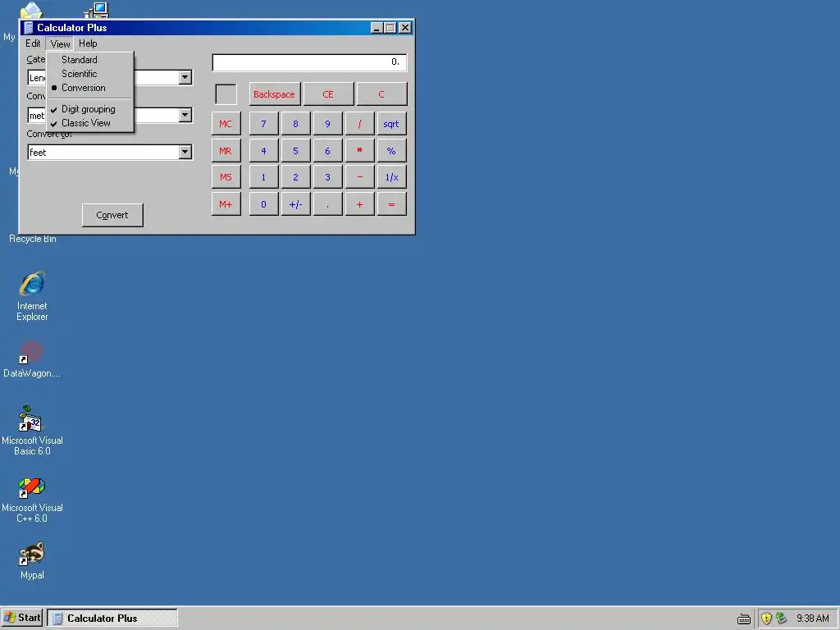This screenshot has width=840, height=630.
Task: Click digit 2 key
Action: (x=295, y=177)
